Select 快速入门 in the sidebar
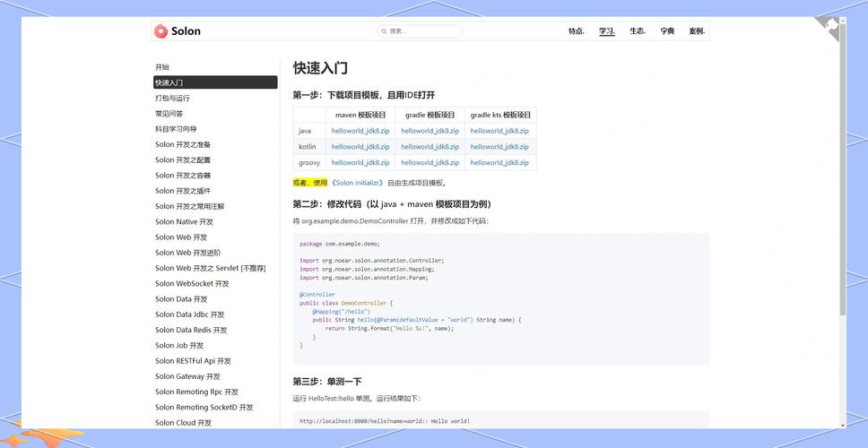This screenshot has width=868, height=448. pyautogui.click(x=215, y=82)
